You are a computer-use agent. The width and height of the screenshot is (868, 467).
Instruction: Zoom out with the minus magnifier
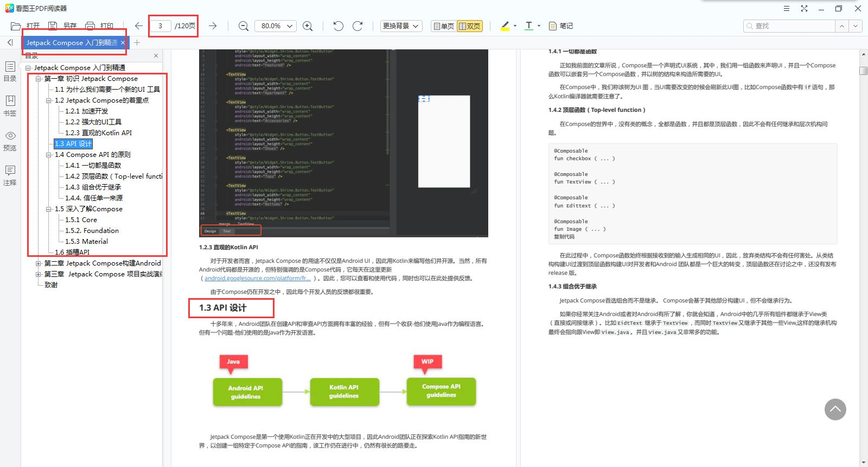[x=244, y=26]
